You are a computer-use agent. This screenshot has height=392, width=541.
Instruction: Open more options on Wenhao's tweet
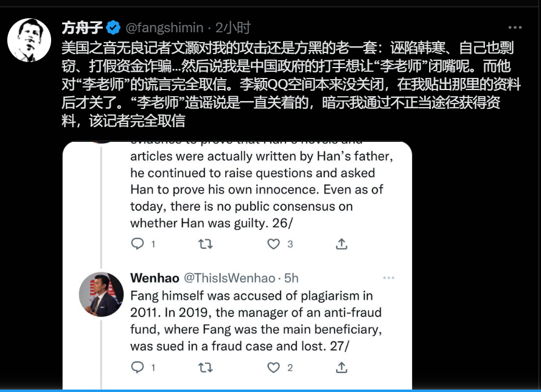pyautogui.click(x=388, y=278)
